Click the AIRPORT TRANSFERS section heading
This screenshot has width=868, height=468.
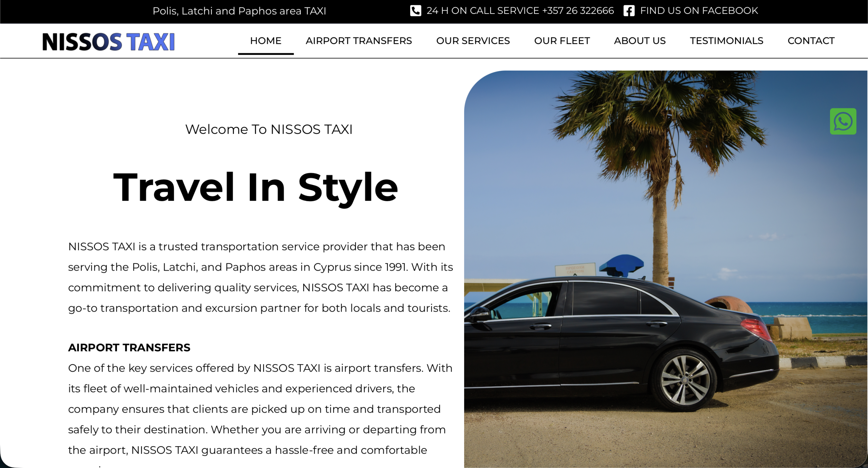[129, 348]
